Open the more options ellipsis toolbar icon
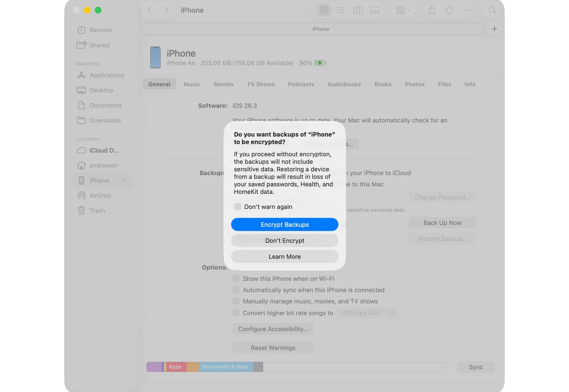569x392 pixels. (467, 10)
